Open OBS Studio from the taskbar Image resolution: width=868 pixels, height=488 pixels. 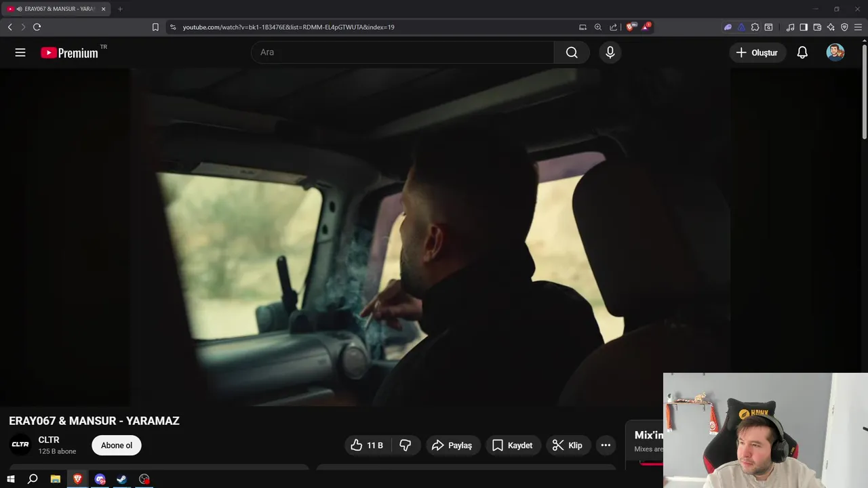coord(144,479)
